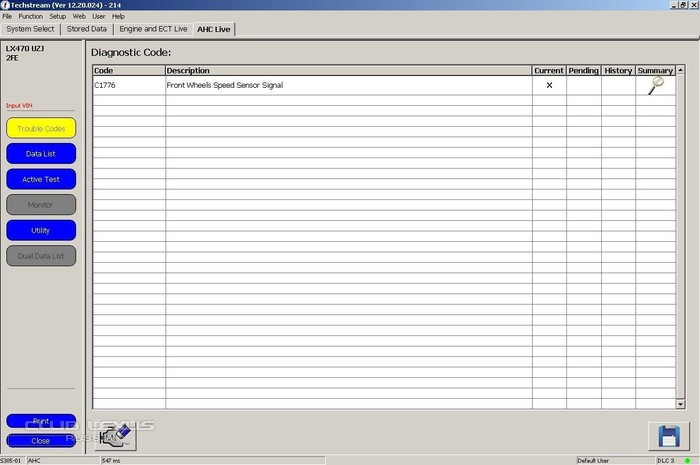
Task: Click the Techstream title bar app icon
Action: coord(5,5)
